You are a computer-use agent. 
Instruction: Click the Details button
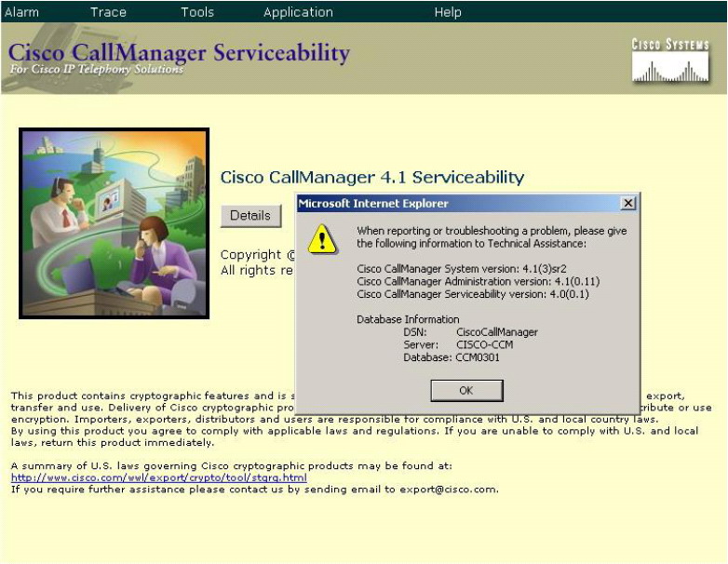[x=250, y=216]
